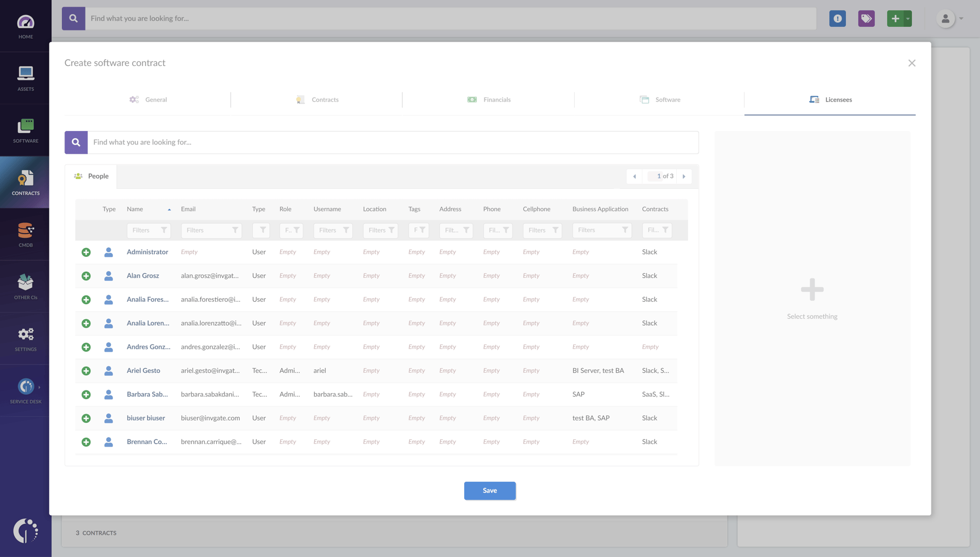
Task: Open Alan Grosz's record
Action: point(142,275)
